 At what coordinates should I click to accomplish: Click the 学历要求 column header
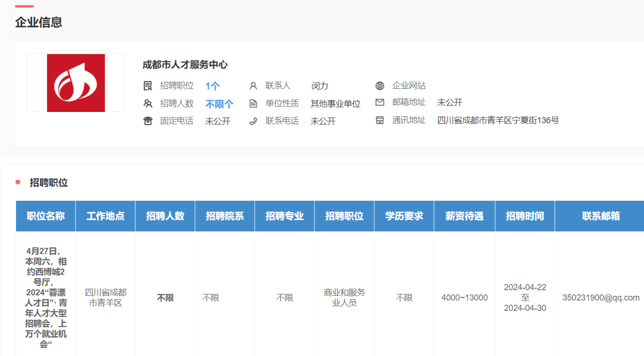pos(404,216)
